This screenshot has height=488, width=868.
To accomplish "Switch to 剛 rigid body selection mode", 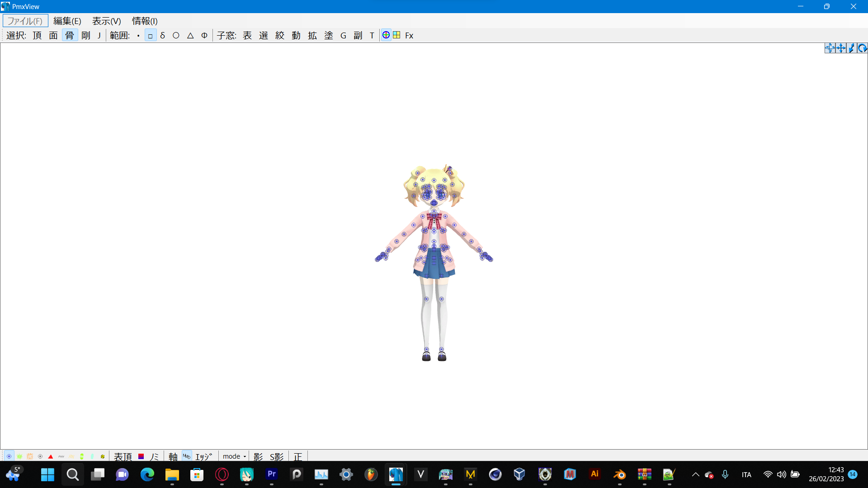I will click(85, 35).
